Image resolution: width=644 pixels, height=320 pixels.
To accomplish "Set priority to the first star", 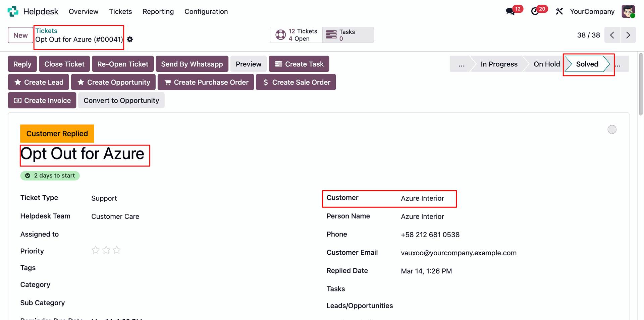I will [x=96, y=250].
